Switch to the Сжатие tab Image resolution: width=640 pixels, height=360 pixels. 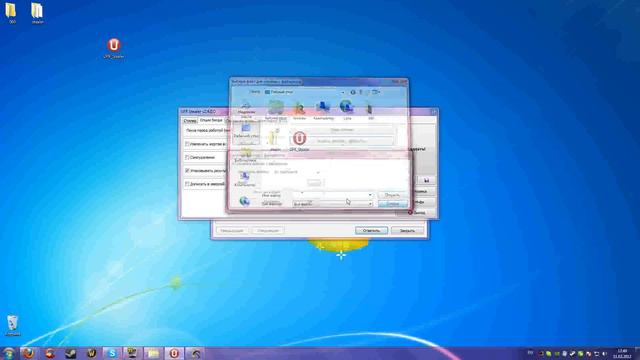[x=190, y=120]
